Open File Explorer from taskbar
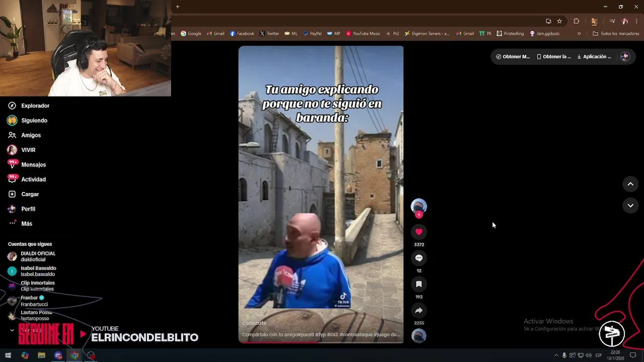 tap(41, 355)
